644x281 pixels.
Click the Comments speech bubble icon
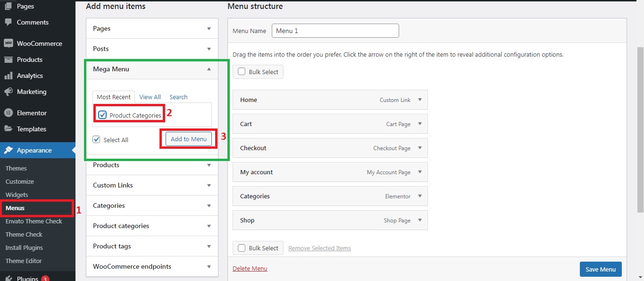click(8, 22)
